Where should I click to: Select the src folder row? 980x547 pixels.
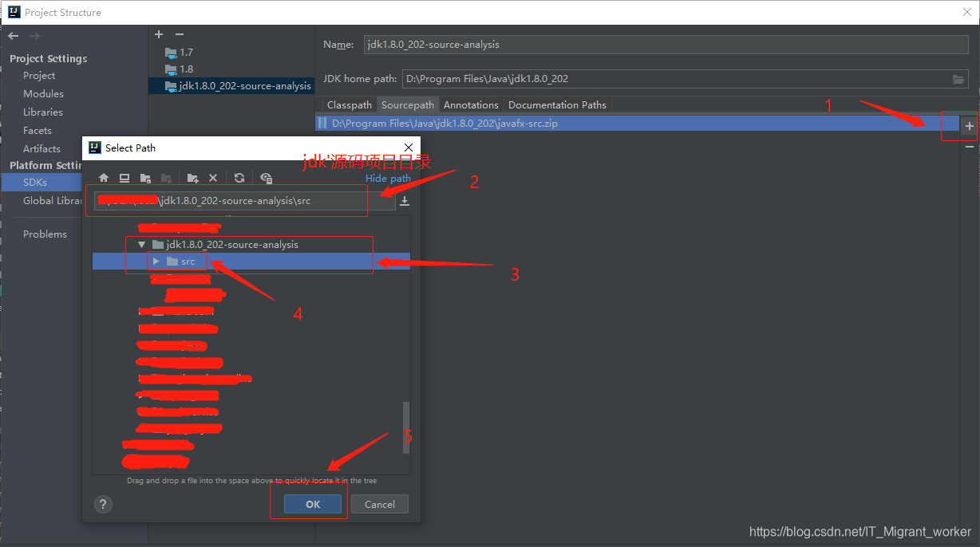tap(251, 262)
